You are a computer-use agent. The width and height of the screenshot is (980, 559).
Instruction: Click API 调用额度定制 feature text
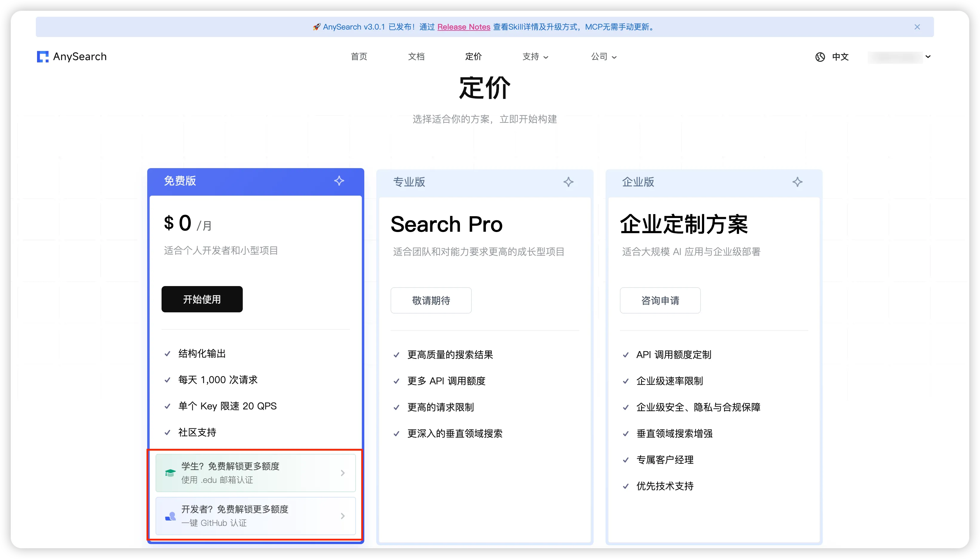click(674, 355)
